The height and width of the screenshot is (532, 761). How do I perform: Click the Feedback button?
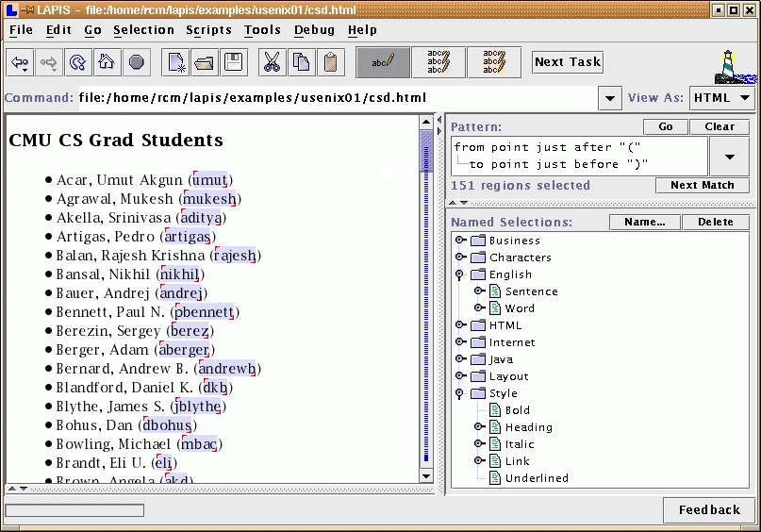[x=709, y=510]
